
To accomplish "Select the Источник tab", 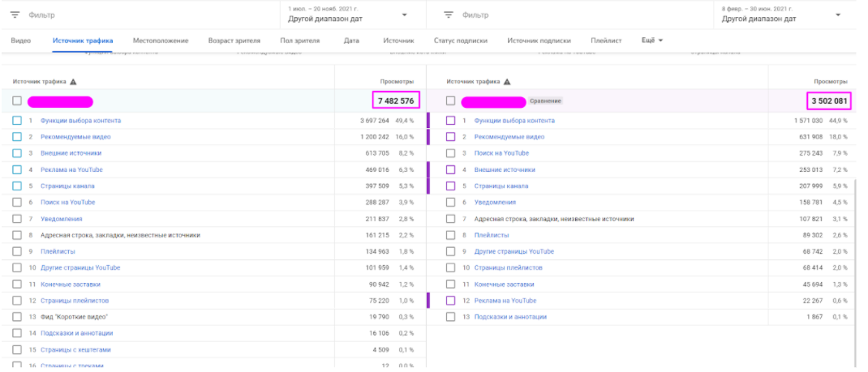I will (x=398, y=41).
